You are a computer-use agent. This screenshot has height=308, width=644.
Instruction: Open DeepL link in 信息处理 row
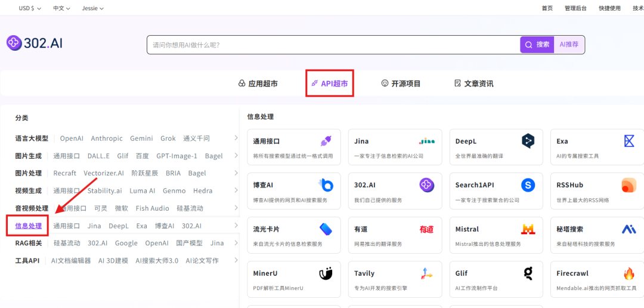coord(119,226)
